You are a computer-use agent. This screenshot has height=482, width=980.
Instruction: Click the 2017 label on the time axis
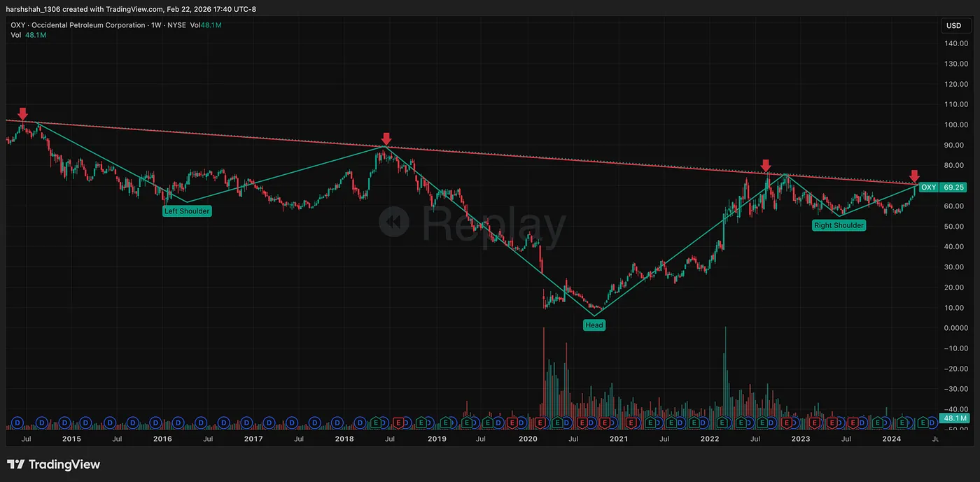[253, 439]
